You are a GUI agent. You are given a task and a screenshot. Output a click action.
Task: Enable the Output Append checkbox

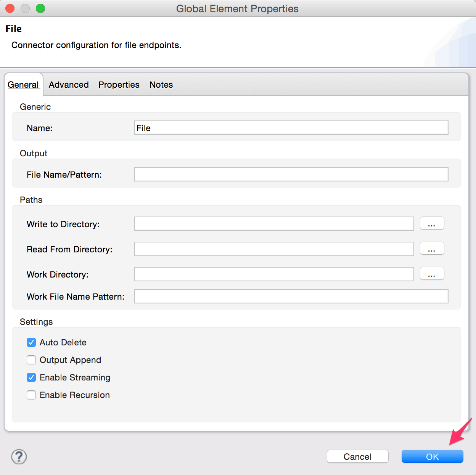click(31, 360)
